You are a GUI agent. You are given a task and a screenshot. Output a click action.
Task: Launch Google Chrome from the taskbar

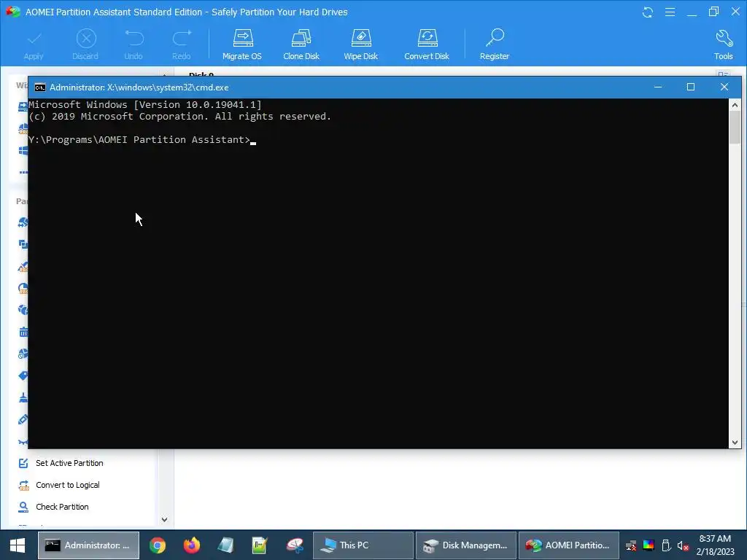(158, 545)
